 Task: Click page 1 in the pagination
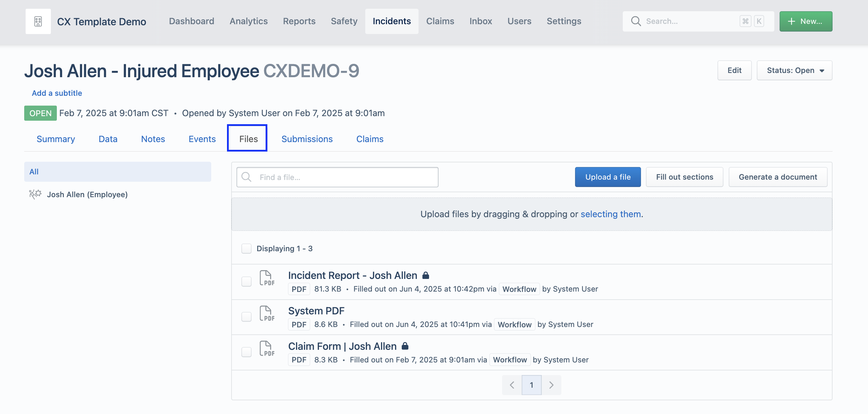tap(532, 385)
